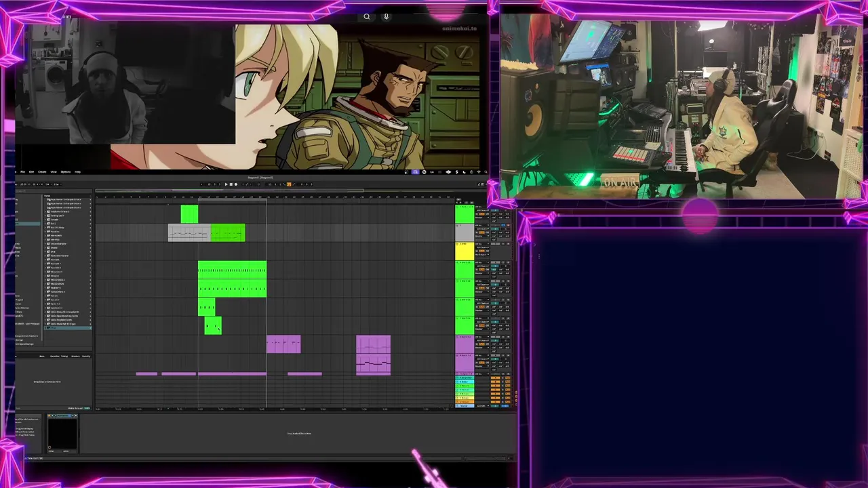Image resolution: width=868 pixels, height=488 pixels.
Task: Toggle return track A activator
Action: point(495,378)
